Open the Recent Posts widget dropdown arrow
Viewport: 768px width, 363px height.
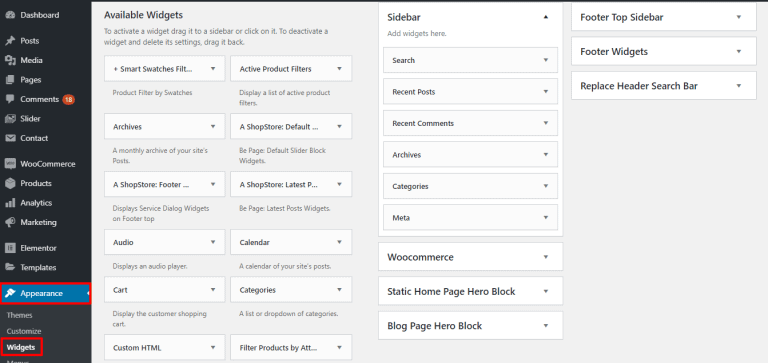pos(546,92)
